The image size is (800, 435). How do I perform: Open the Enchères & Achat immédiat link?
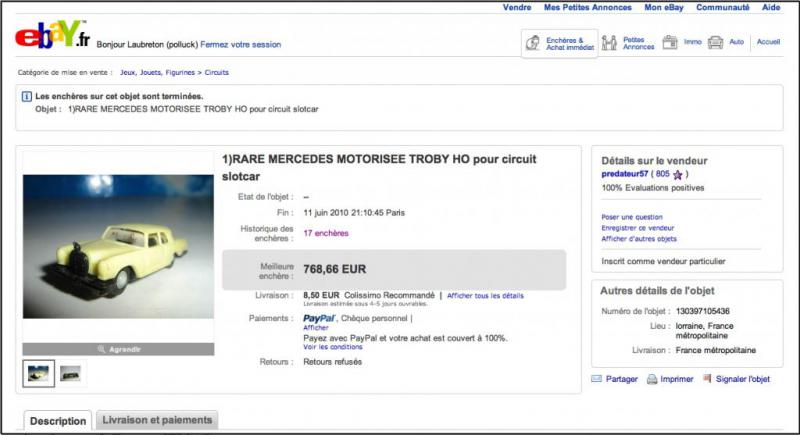coord(570,44)
